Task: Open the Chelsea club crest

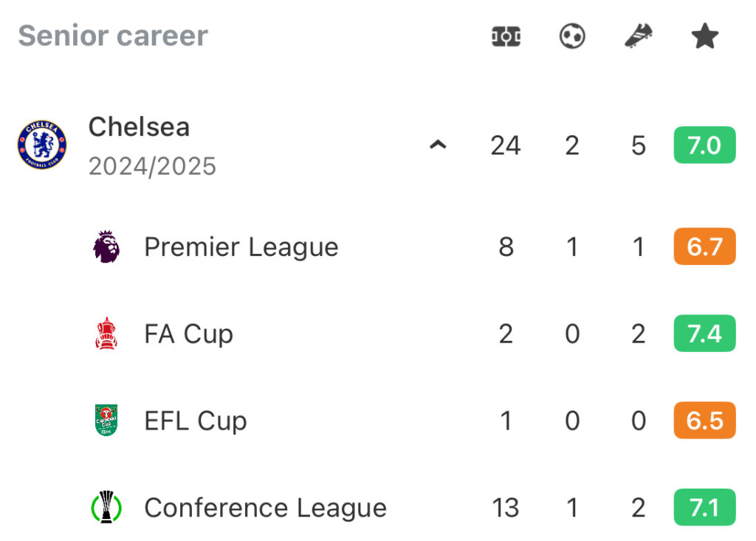Action: click(x=42, y=145)
